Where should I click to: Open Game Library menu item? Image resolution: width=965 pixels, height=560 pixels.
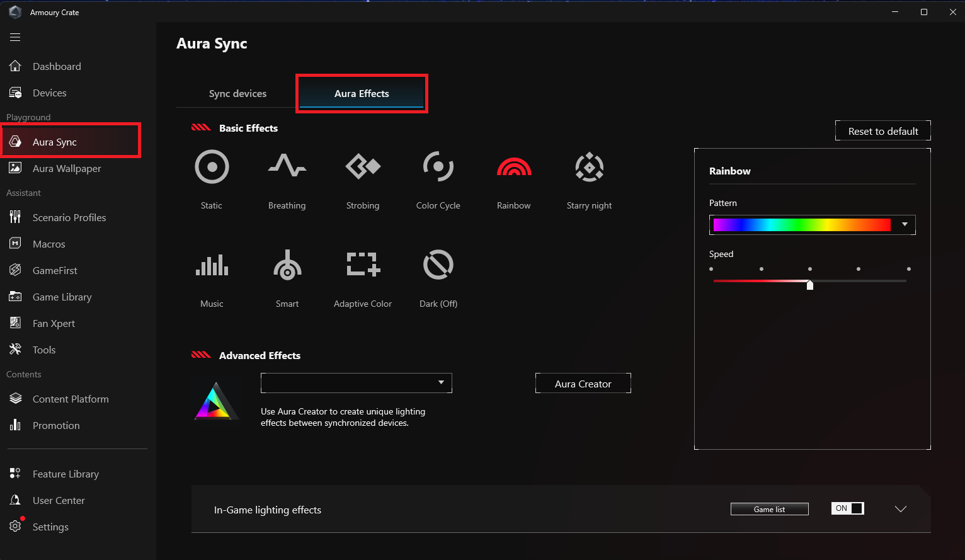click(62, 297)
